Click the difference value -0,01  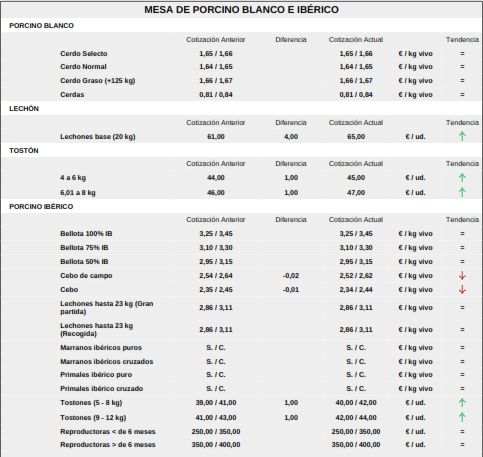click(x=291, y=290)
